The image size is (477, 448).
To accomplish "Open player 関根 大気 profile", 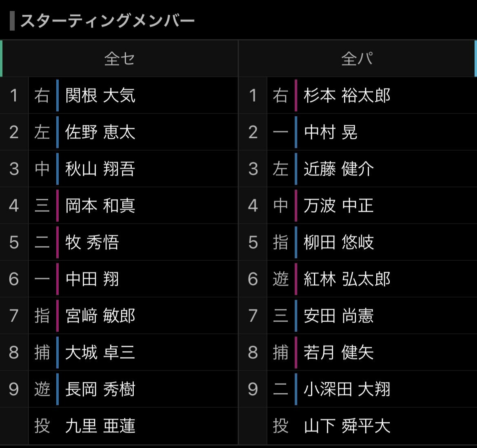I will (100, 95).
